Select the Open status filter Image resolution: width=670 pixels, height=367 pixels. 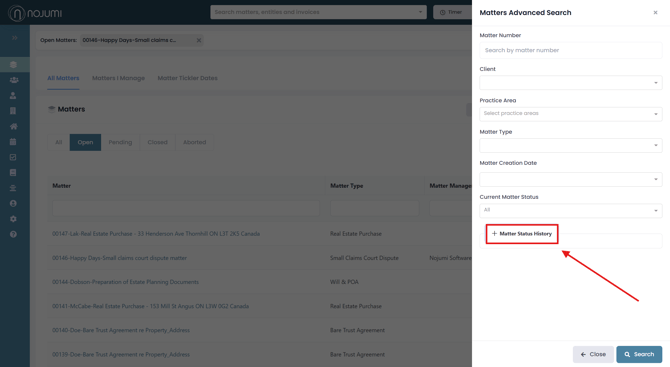point(85,142)
